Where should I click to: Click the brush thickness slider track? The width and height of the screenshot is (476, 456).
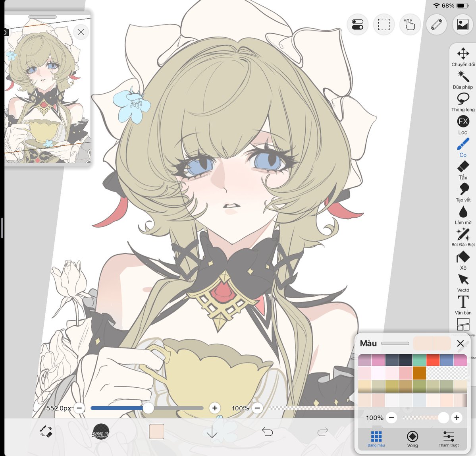pos(147,408)
